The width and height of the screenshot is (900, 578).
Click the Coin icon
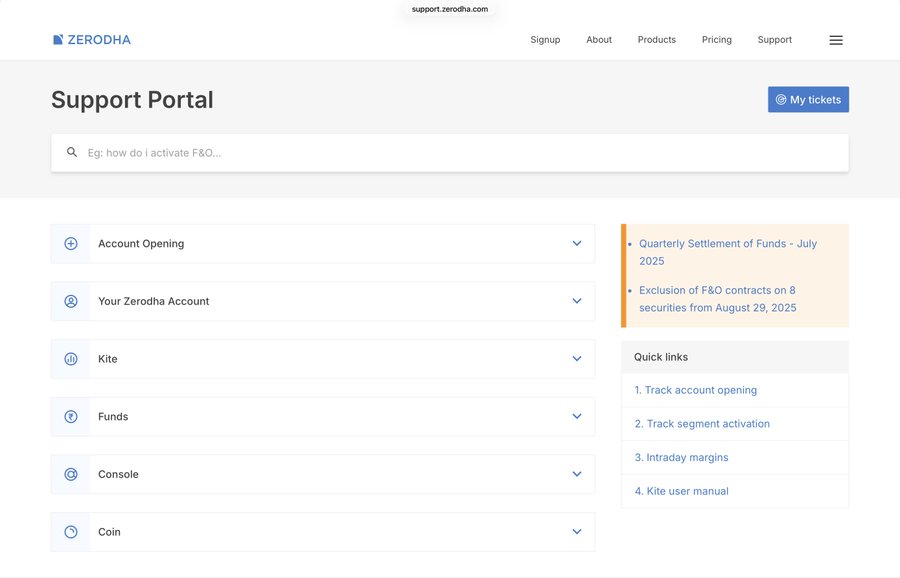[71, 532]
